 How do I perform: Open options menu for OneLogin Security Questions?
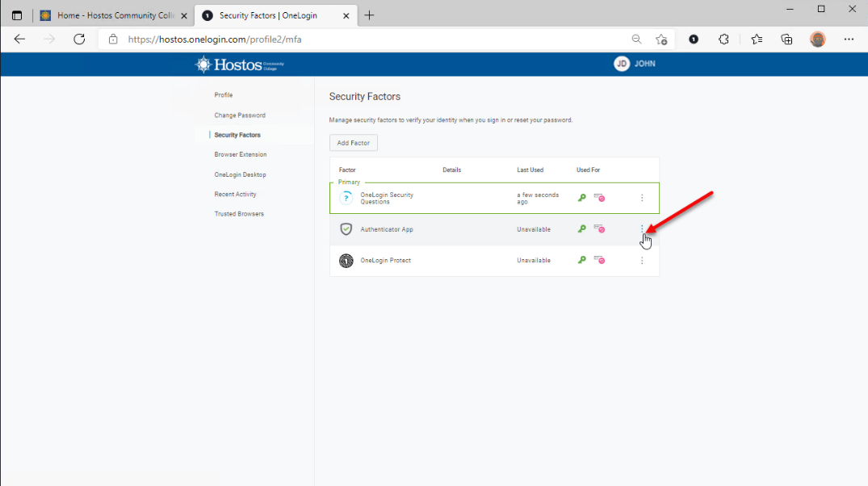point(642,198)
